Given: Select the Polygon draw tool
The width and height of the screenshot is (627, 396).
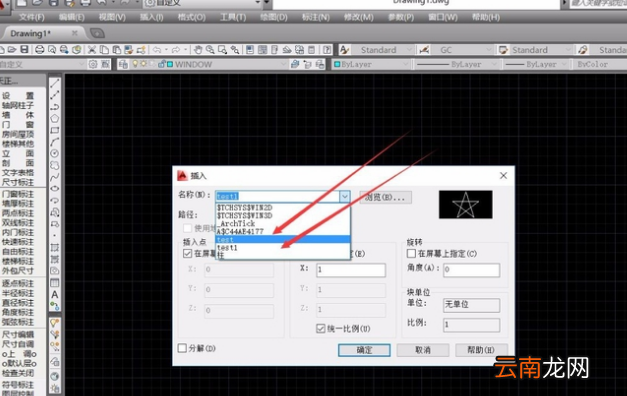Looking at the screenshot, I should pyautogui.click(x=55, y=118).
